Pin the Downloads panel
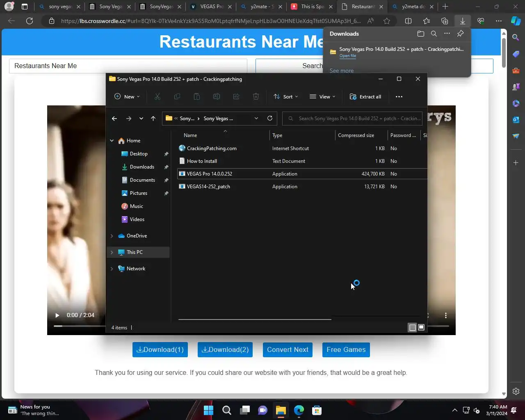525x420 pixels. tap(460, 34)
